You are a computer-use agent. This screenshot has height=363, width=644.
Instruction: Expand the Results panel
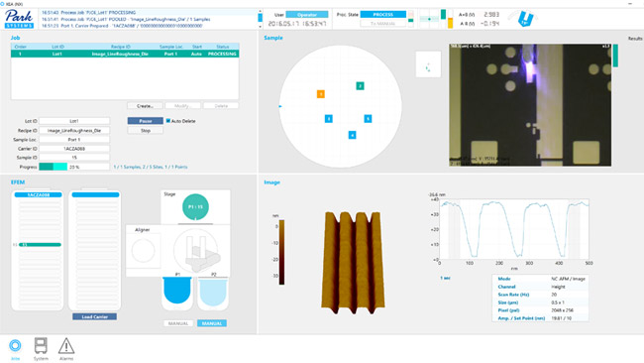635,39
